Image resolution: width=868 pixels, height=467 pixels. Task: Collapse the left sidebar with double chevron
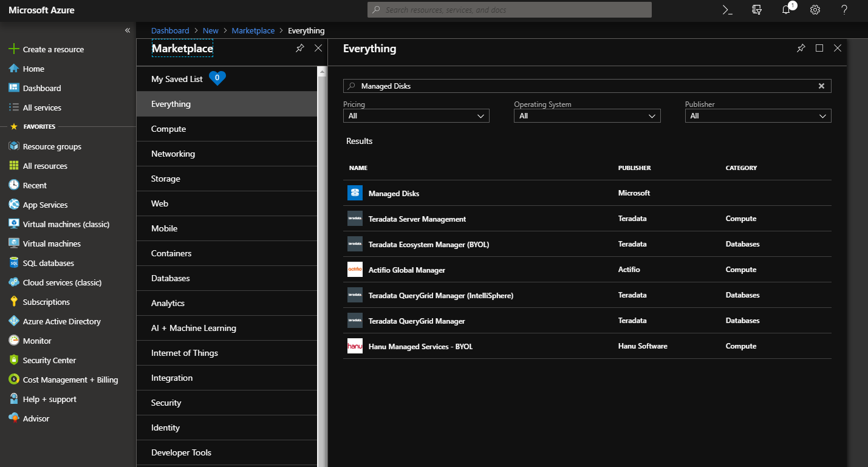[x=128, y=30]
